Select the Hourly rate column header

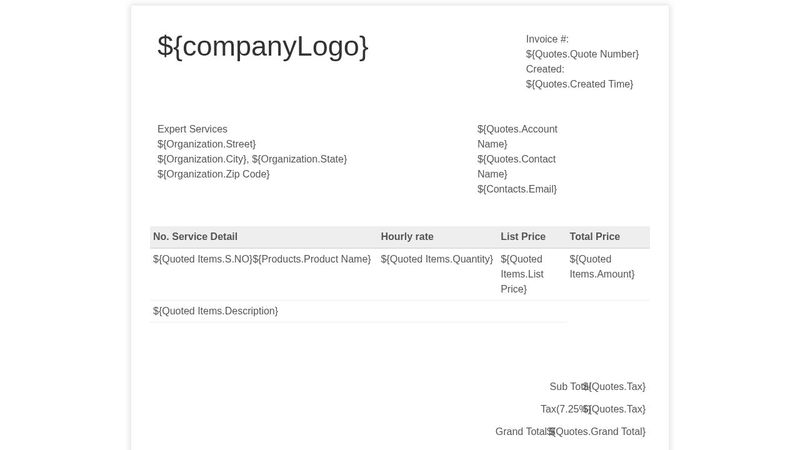(x=407, y=237)
